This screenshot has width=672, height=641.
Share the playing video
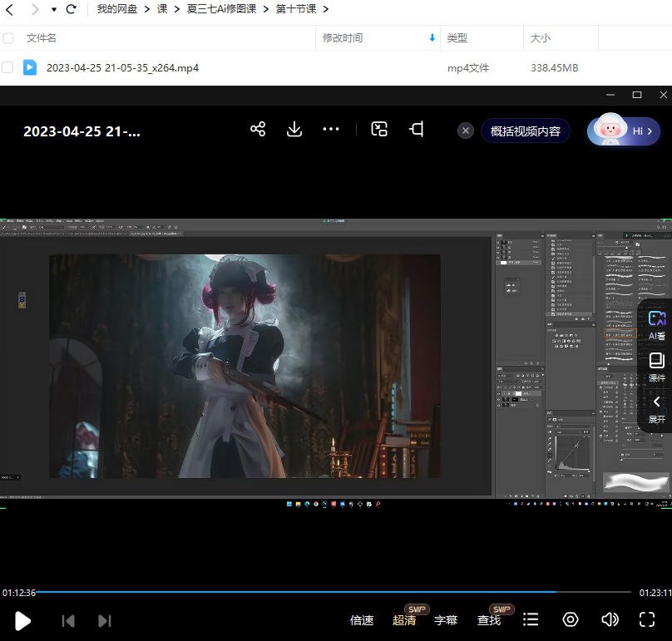(258, 129)
